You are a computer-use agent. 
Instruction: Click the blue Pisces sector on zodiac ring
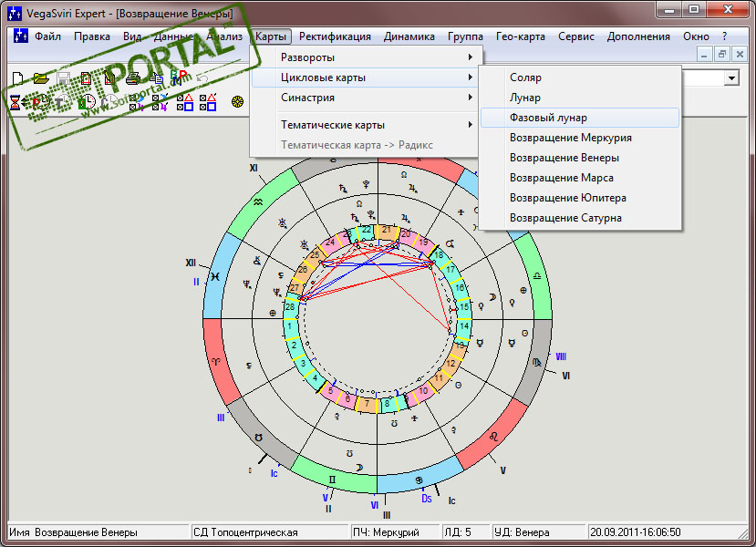pyautogui.click(x=215, y=276)
